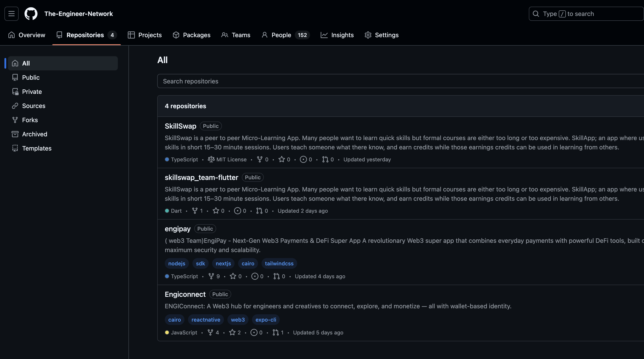
Task: Select the Archived filter in sidebar
Action: pos(35,134)
